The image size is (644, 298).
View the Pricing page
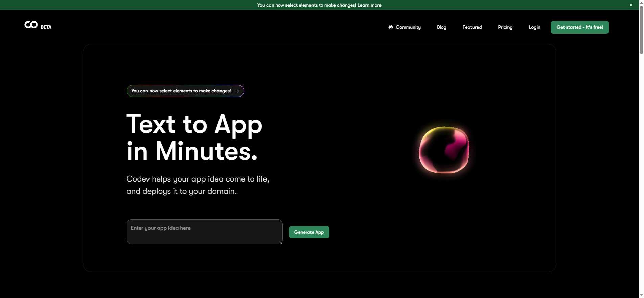tap(505, 27)
